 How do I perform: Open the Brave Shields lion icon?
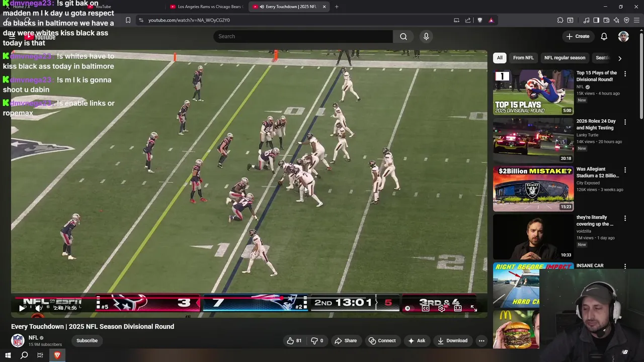[479, 20]
